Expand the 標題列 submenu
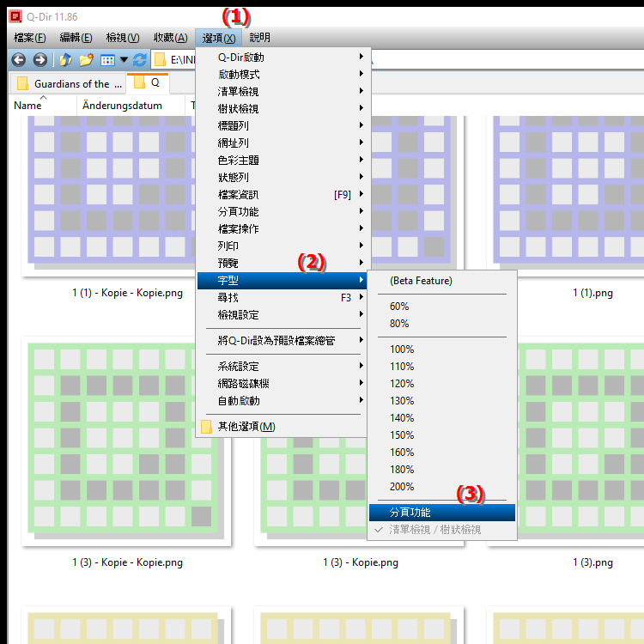Screen dimensions: 644x644 [x=283, y=125]
